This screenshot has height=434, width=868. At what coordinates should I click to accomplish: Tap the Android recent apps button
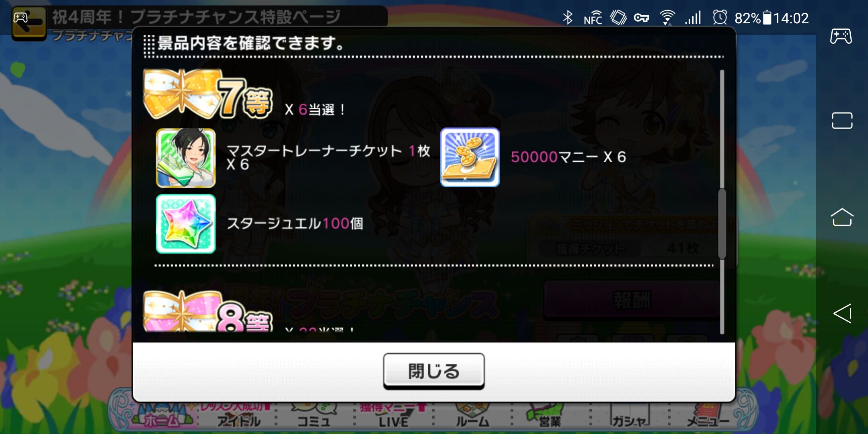842,120
